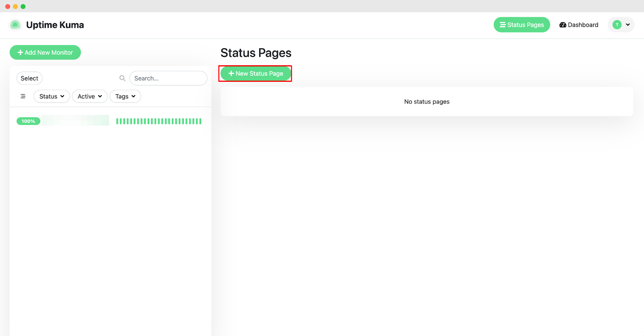This screenshot has height=336, width=644.
Task: Toggle monitor selection mode with Select
Action: coord(29,78)
